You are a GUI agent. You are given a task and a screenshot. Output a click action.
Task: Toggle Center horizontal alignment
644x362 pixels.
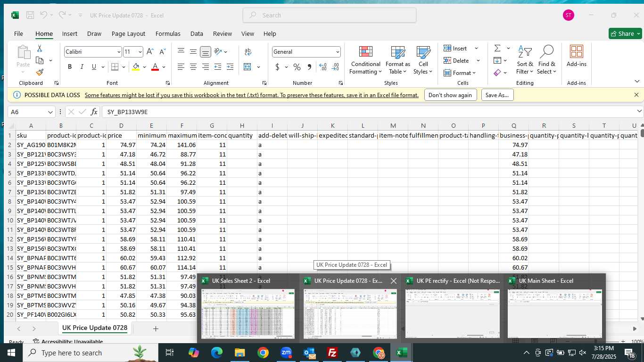[193, 67]
